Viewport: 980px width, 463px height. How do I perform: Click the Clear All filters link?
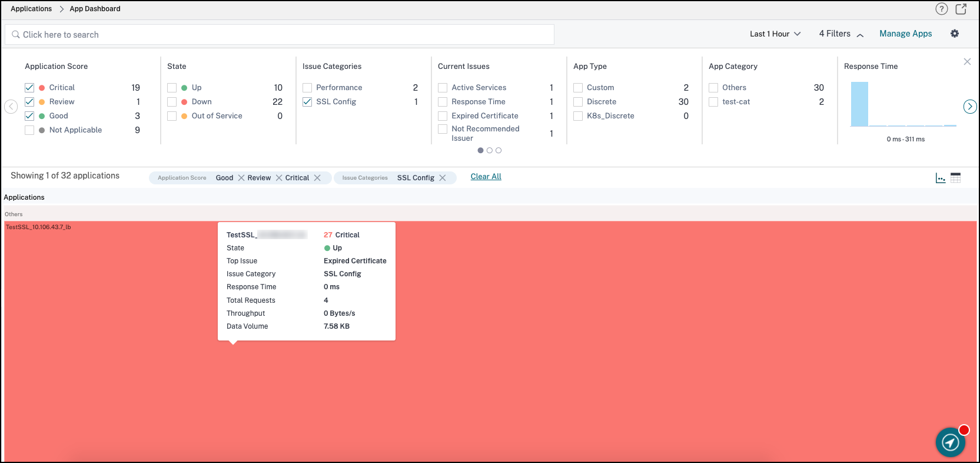pyautogui.click(x=486, y=177)
